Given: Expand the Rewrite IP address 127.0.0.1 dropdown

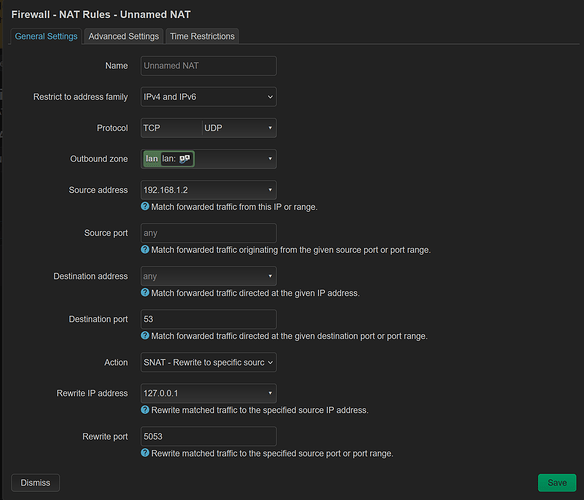Looking at the screenshot, I should coord(209,393).
